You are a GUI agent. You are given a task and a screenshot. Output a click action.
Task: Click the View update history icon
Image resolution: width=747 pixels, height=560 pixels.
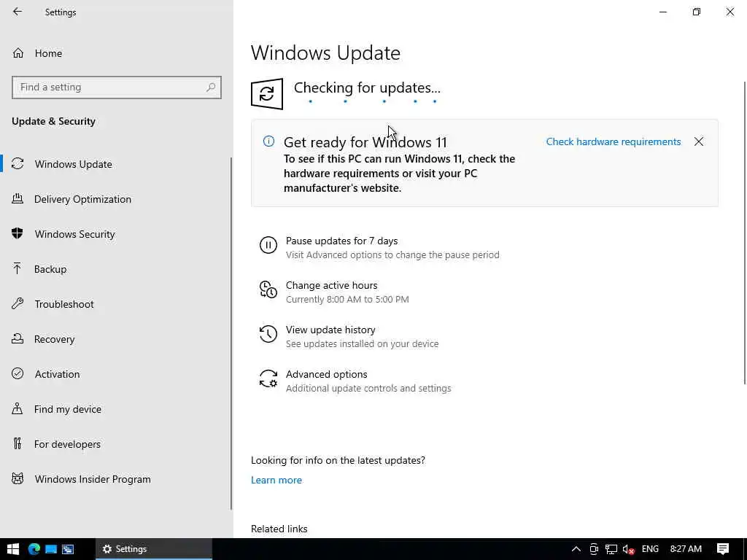268,334
